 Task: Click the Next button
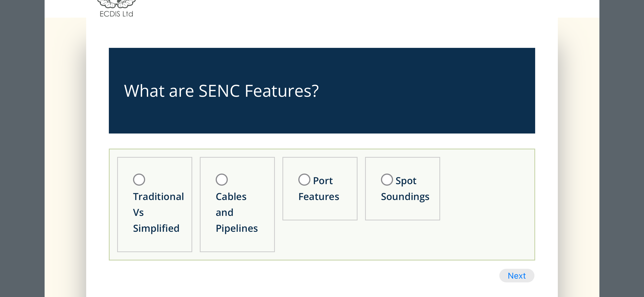[517, 276]
